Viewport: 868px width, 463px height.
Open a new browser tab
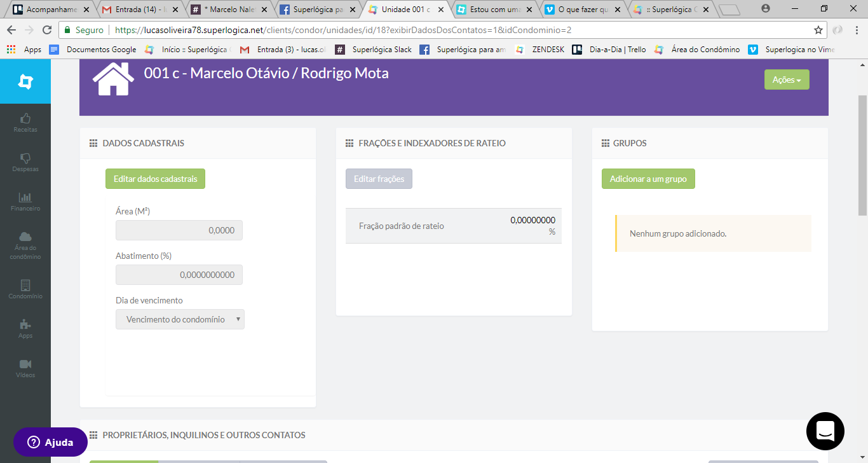coord(729,10)
